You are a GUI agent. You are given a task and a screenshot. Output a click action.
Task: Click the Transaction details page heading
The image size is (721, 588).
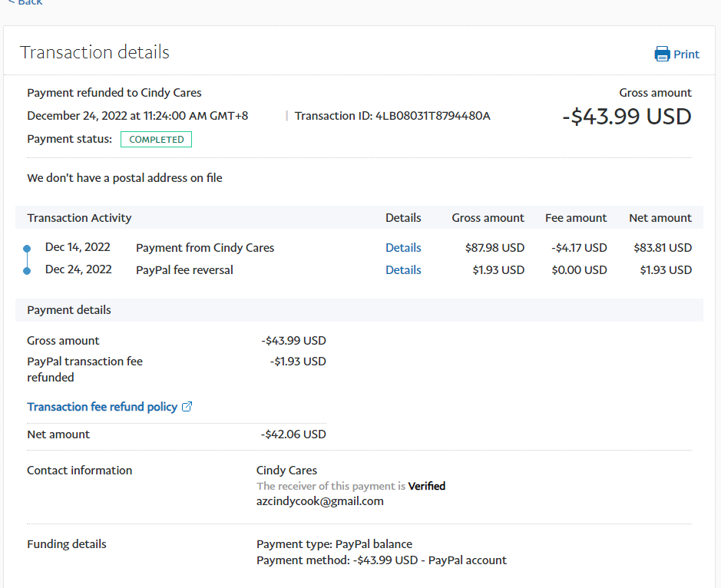click(x=94, y=52)
